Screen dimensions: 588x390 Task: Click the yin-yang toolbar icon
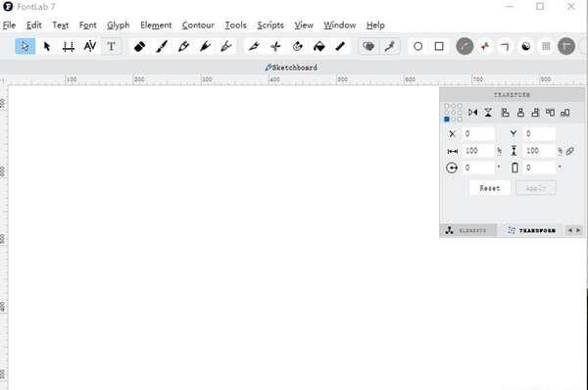(526, 46)
